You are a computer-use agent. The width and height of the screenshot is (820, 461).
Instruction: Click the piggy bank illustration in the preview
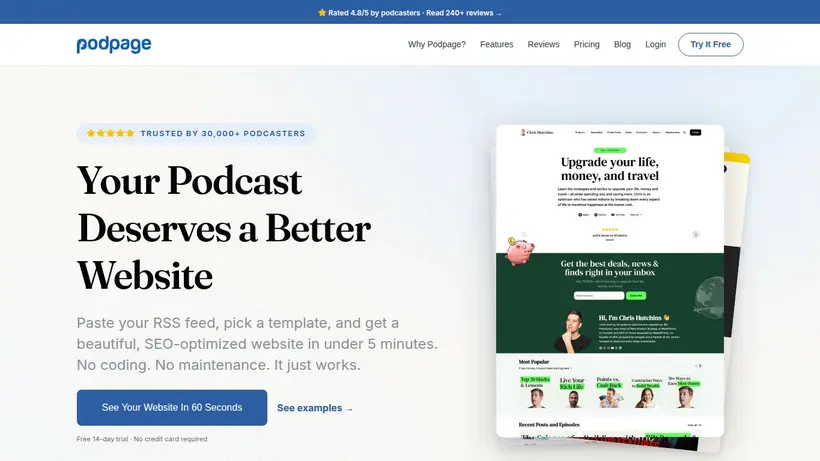[519, 251]
